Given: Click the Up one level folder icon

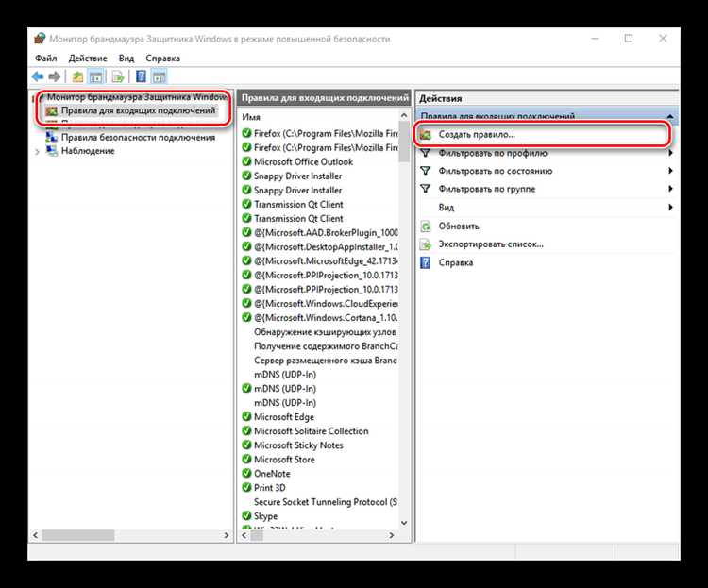Looking at the screenshot, I should click(77, 76).
